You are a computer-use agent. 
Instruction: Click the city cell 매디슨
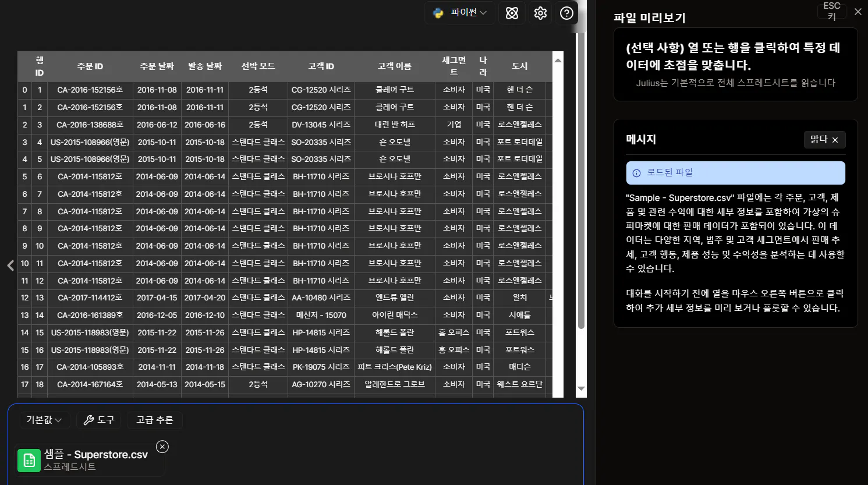520,367
